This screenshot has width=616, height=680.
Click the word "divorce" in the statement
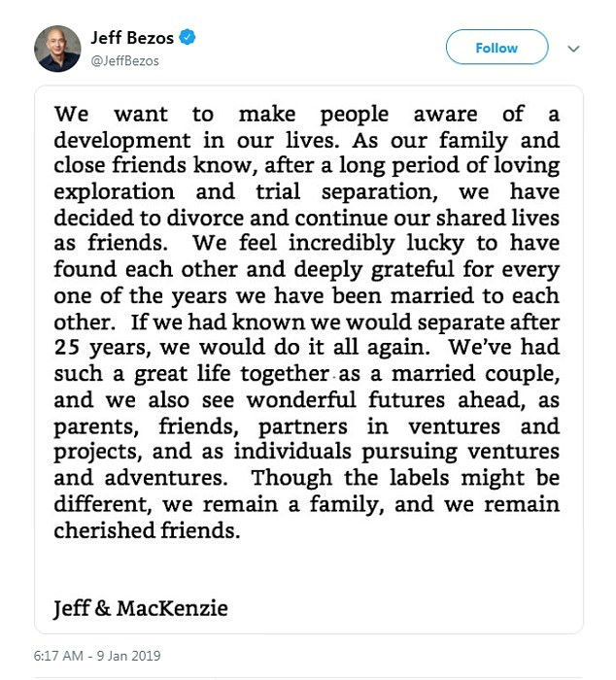pyautogui.click(x=205, y=218)
